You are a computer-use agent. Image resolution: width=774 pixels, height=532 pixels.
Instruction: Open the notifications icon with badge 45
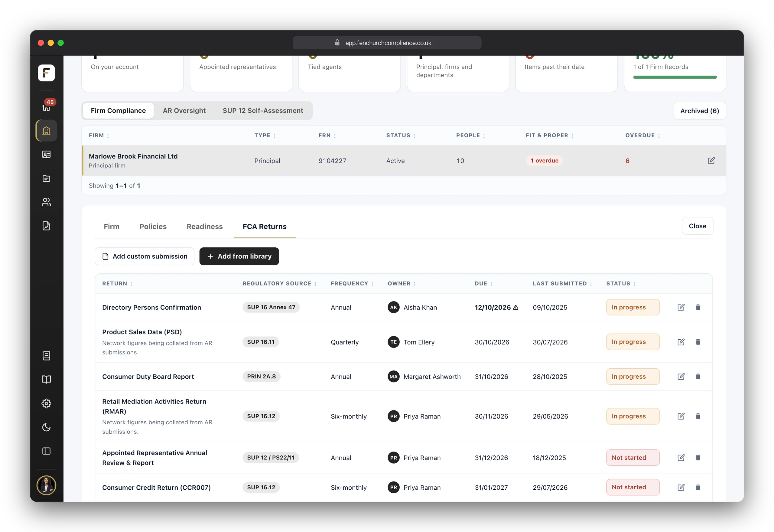46,106
